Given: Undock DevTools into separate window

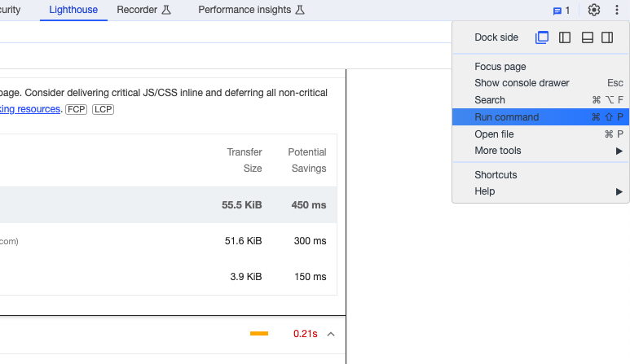Looking at the screenshot, I should point(542,37).
